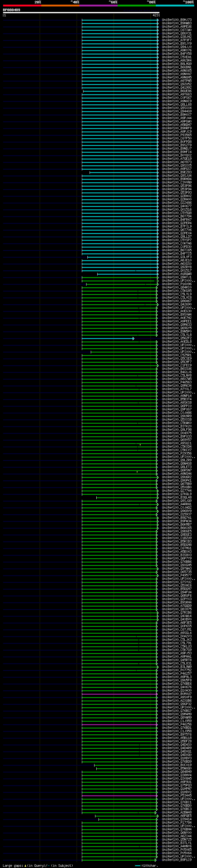The image size is (197, 868).
Task: Click label UniRef100_A1BQW8
Action: click(x=176, y=274)
